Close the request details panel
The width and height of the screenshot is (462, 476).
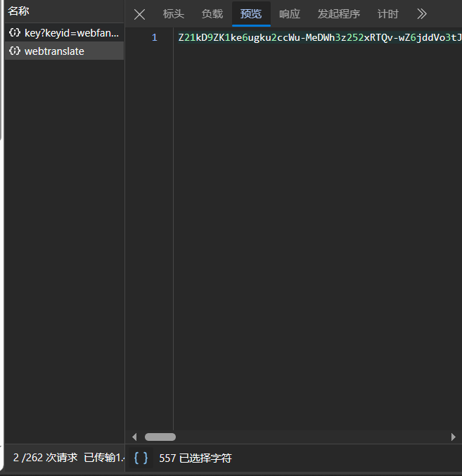139,14
